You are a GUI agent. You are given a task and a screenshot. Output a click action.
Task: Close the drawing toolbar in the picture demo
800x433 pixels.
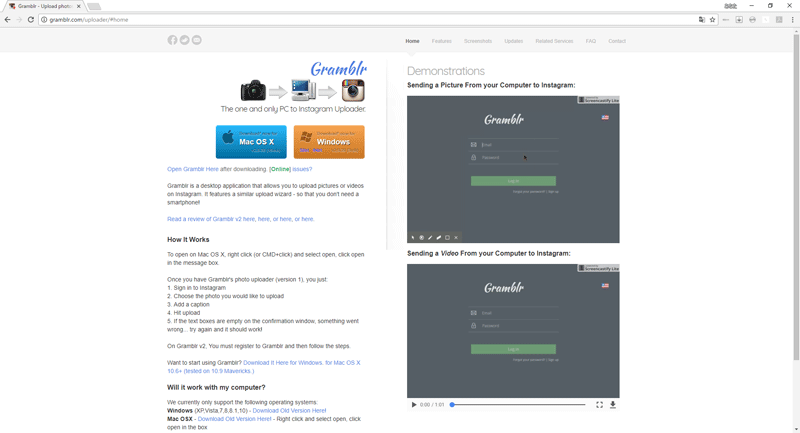point(456,237)
